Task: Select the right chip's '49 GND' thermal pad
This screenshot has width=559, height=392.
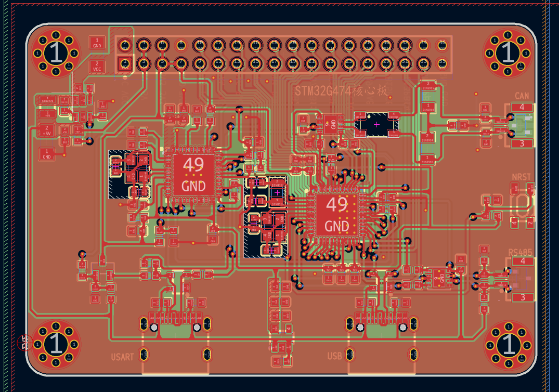Action: [x=336, y=215]
